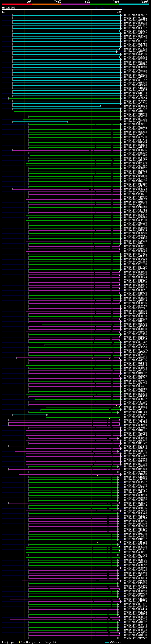
Task: Select label UniRef100_B9RLX2
Action: tap(135, 174)
